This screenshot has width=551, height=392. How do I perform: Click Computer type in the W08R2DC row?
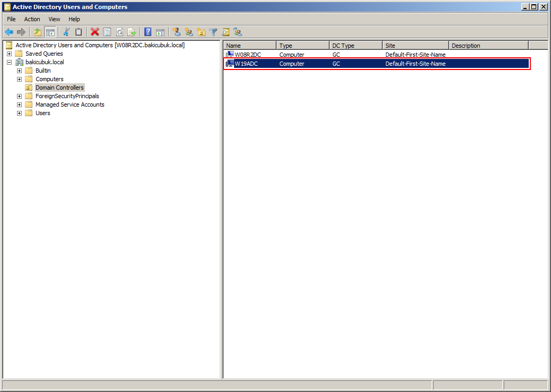click(291, 55)
